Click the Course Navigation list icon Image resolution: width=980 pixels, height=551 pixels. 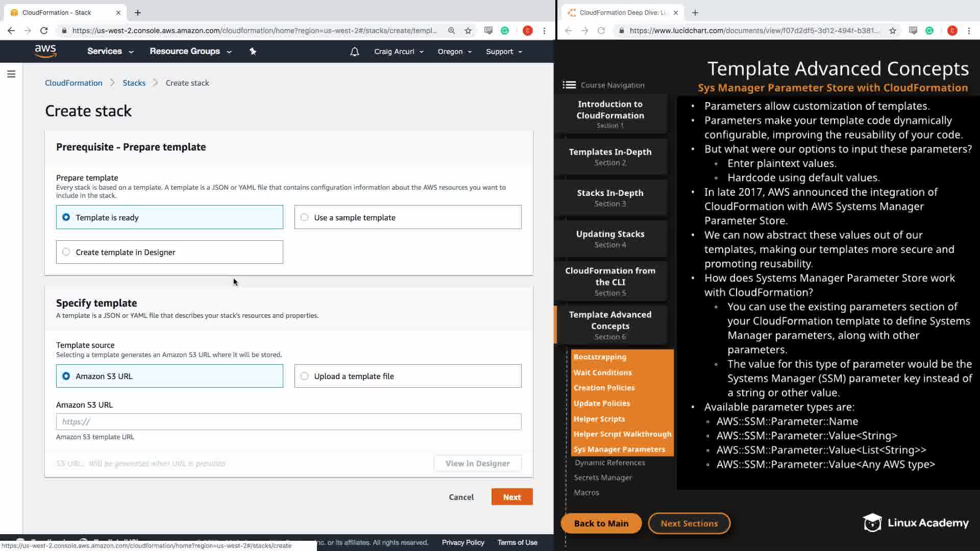pos(569,85)
